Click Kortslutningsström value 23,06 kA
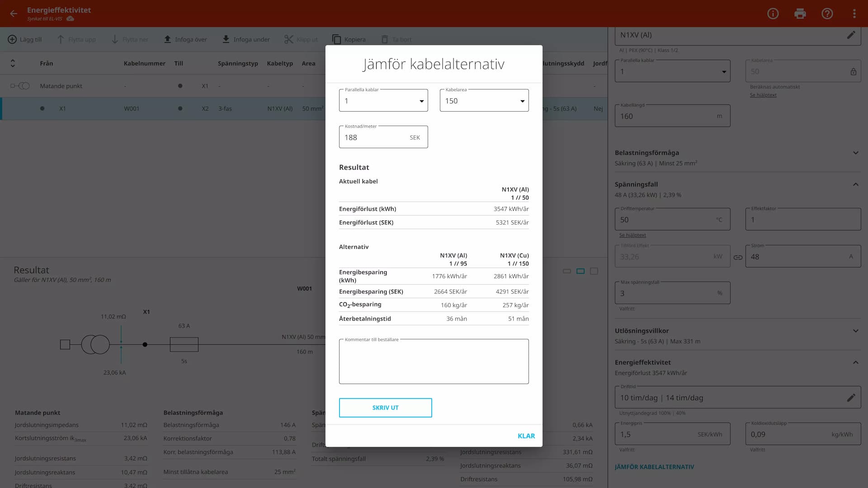 click(135, 438)
